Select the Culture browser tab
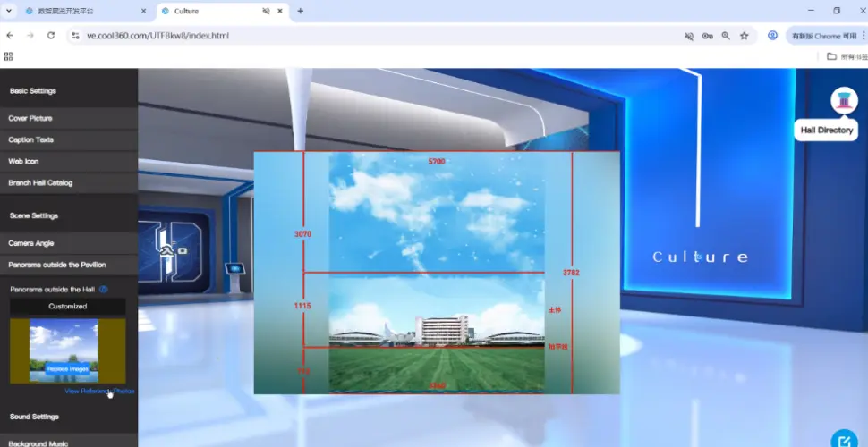 (221, 11)
